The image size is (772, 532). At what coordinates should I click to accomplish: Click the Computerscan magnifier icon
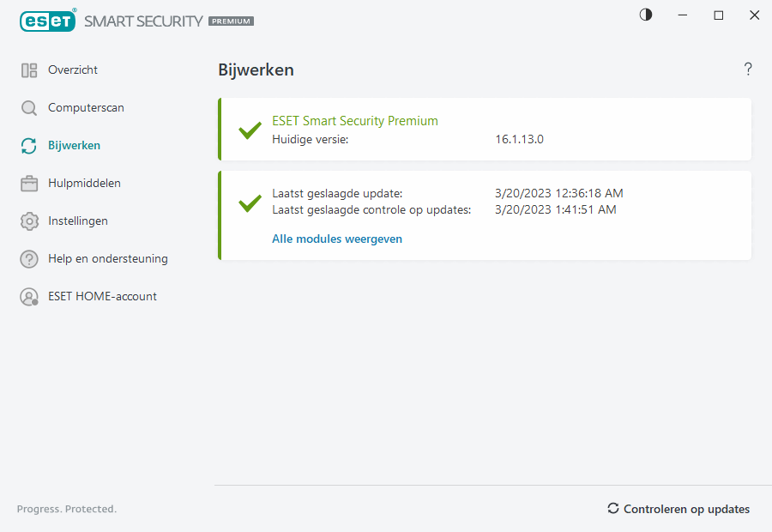(29, 108)
